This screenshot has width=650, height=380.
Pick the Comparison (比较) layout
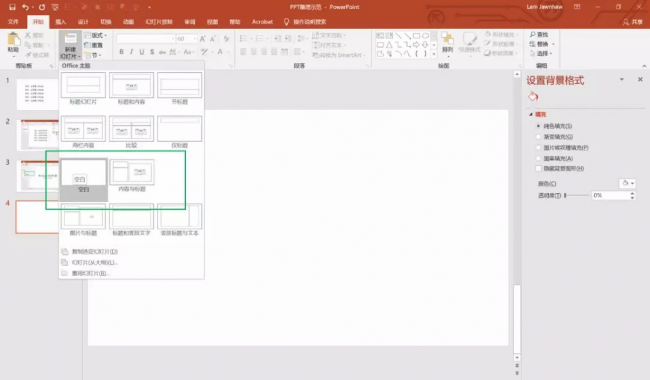(131, 132)
